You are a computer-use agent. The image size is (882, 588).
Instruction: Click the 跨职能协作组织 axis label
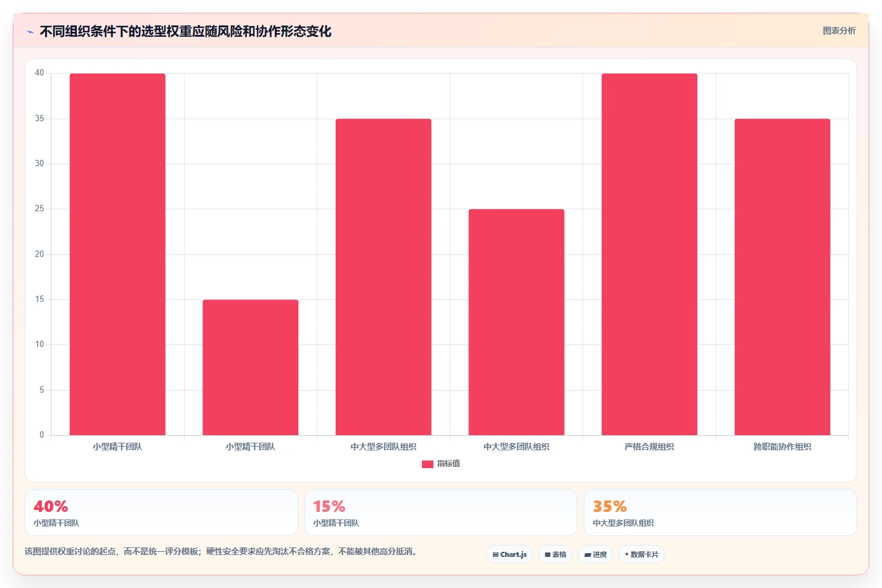782,447
